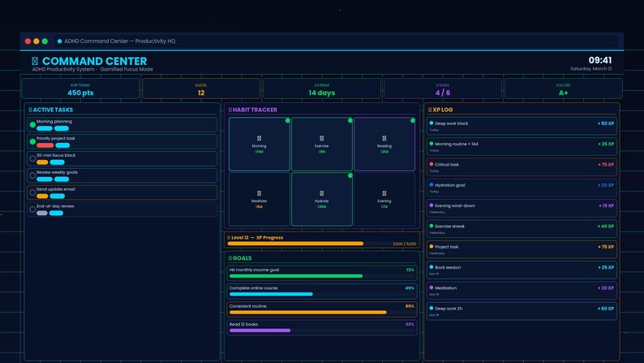Toggle the green completion dot on Reading habit
The image size is (644, 363).
coord(412,120)
